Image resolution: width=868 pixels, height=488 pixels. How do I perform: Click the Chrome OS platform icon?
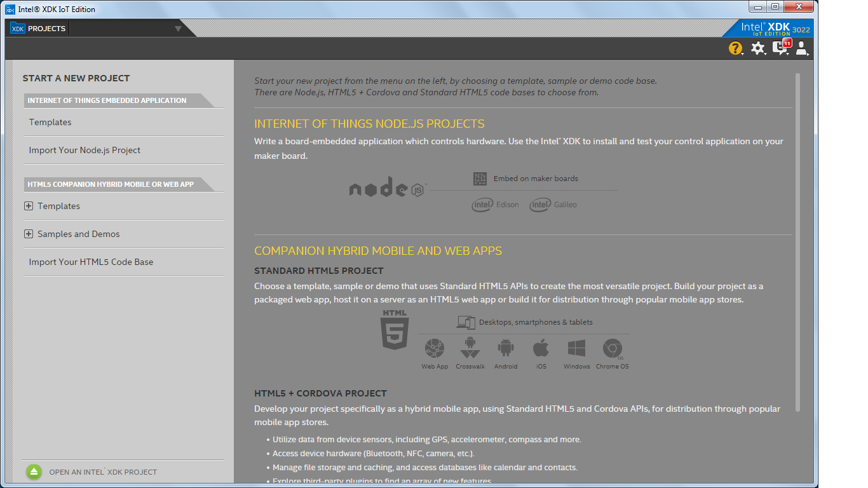pyautogui.click(x=613, y=348)
